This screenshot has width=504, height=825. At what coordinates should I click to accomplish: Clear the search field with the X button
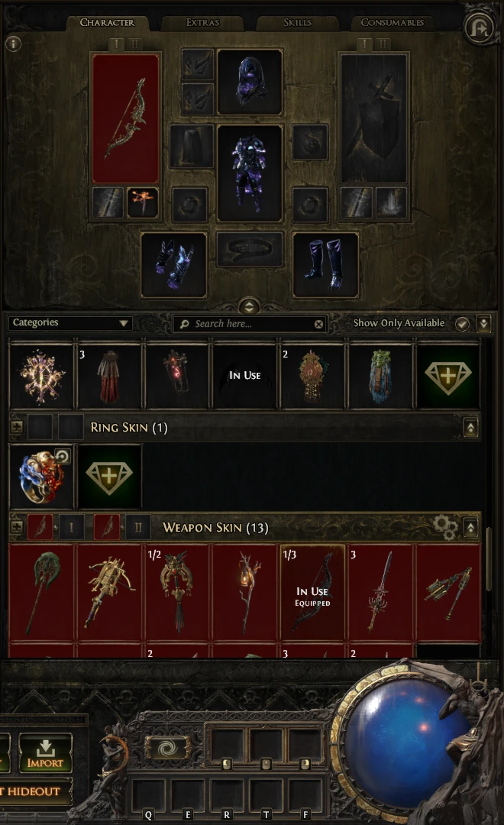point(318,324)
